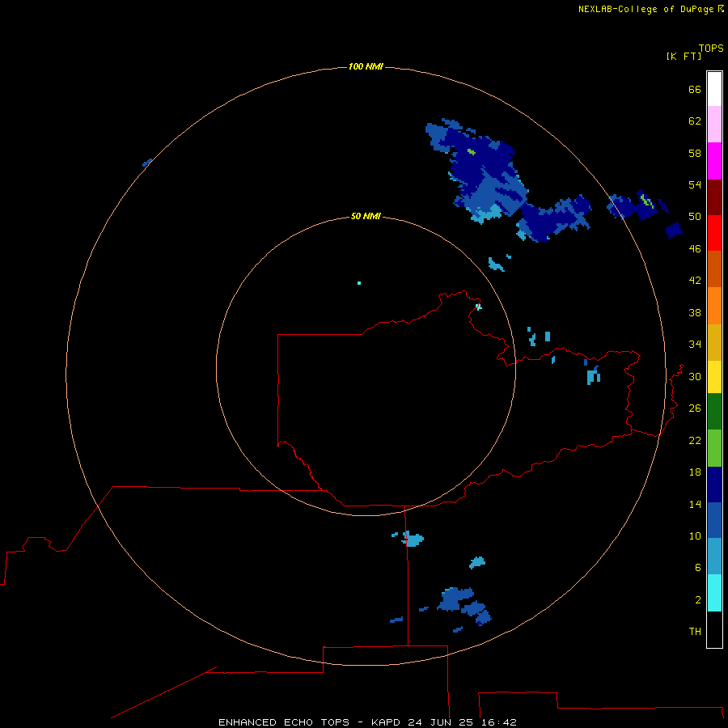The height and width of the screenshot is (728, 728).
Task: Click the legend value 46
Action: pyautogui.click(x=695, y=248)
